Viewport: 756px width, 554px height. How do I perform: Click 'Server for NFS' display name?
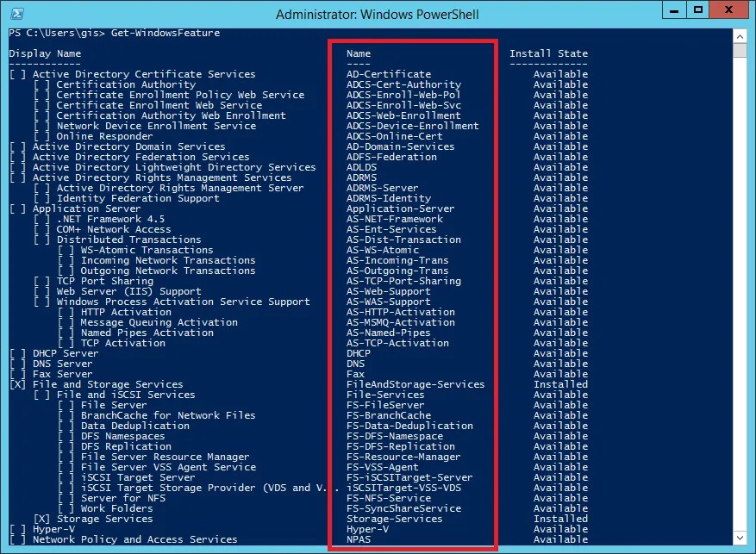pyautogui.click(x=122, y=499)
